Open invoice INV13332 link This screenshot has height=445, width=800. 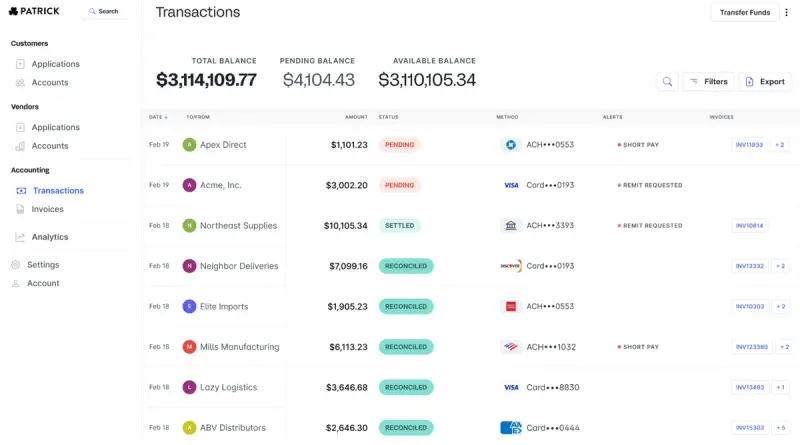click(x=749, y=266)
